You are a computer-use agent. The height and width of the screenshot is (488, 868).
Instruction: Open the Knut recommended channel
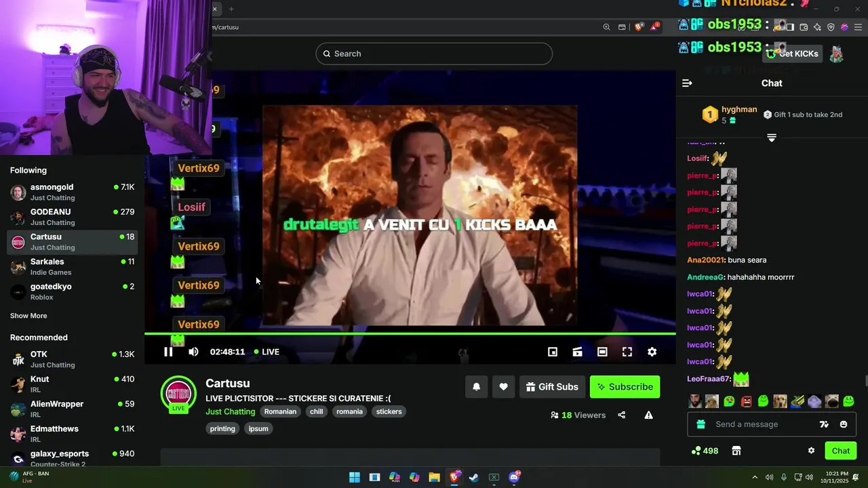[x=72, y=384]
